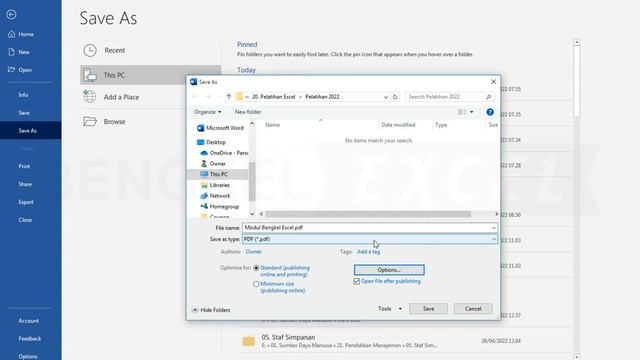Click the Pelatihan 2022 breadcrumb
Viewport: 640px width, 360px height.
click(x=322, y=97)
